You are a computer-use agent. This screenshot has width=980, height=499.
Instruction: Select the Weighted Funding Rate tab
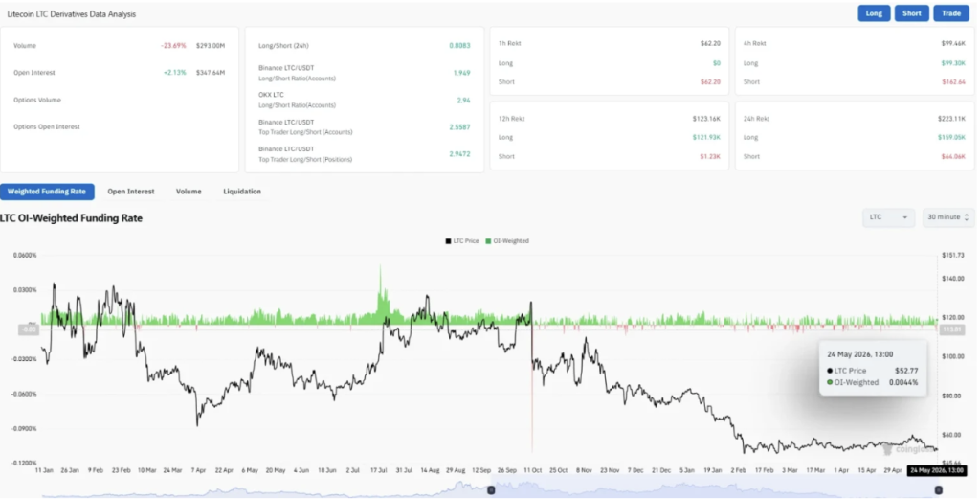pyautogui.click(x=47, y=192)
